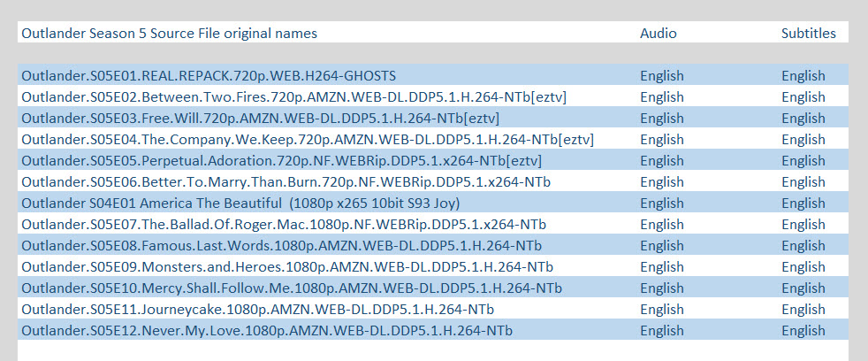Click Audio 'English' in the S05E11 row
The height and width of the screenshot is (361, 868).
click(661, 310)
